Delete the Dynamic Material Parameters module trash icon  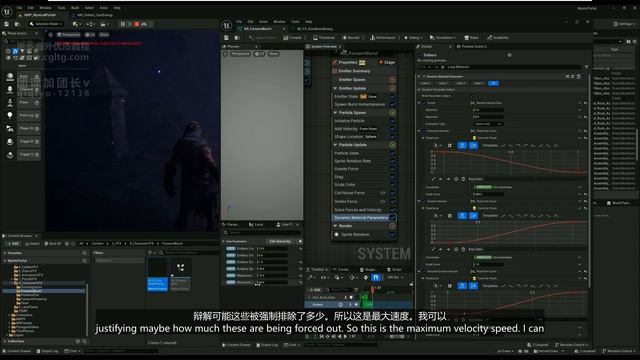coord(578,76)
